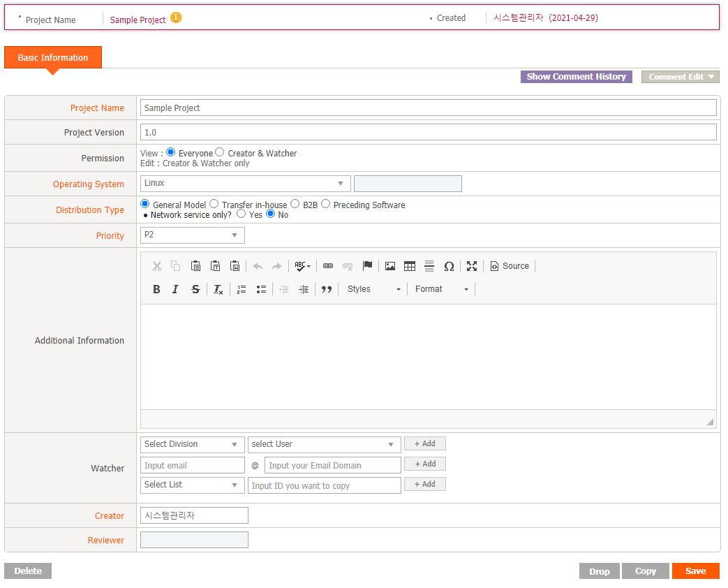Select General Model distribution type
This screenshot has height=588, width=728.
[145, 204]
